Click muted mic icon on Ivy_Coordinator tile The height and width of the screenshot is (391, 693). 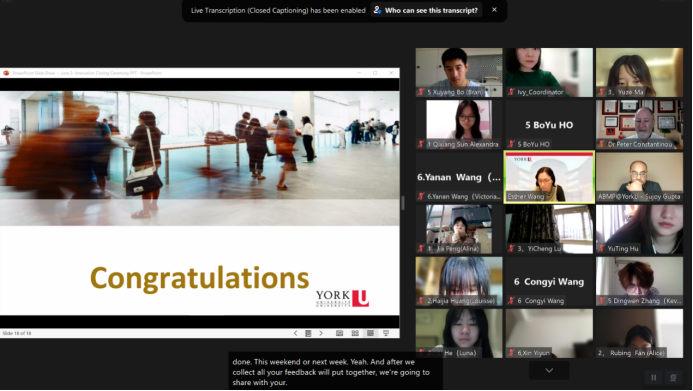tap(511, 92)
